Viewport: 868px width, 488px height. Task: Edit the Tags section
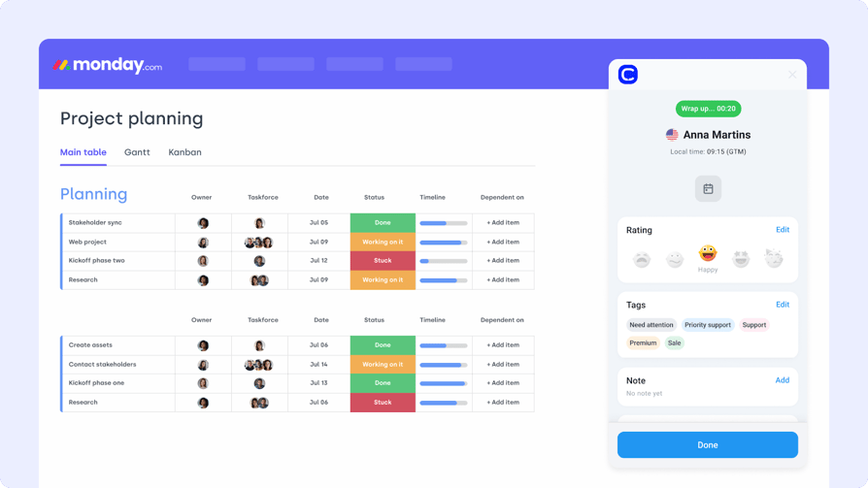[783, 305]
